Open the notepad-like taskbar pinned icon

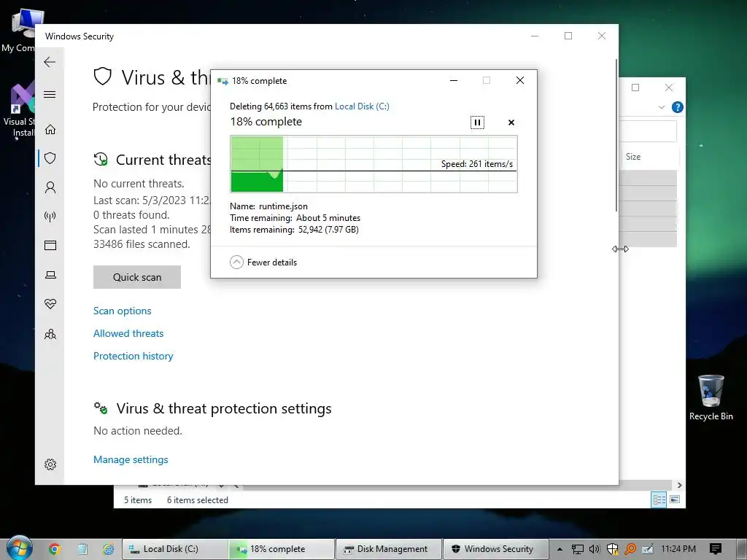[82, 549]
